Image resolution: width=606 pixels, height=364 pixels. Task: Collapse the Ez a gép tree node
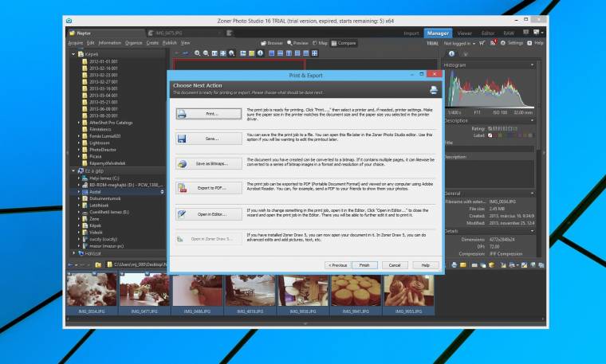point(73,170)
